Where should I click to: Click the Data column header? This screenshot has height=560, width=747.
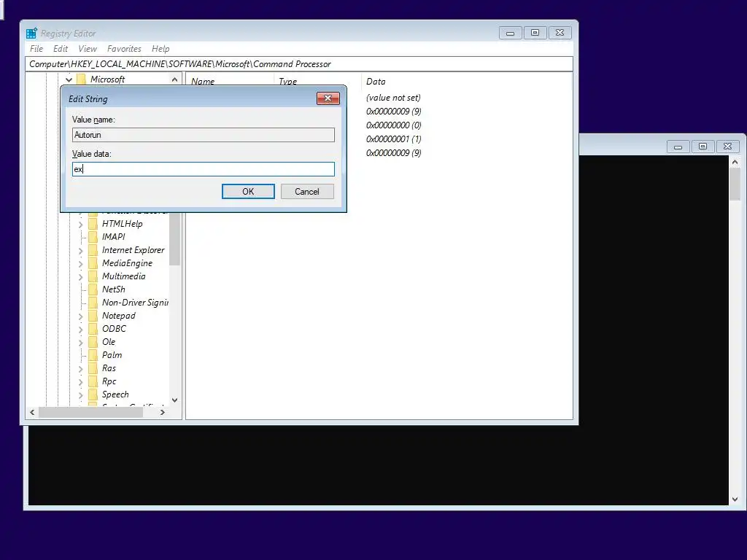point(376,82)
